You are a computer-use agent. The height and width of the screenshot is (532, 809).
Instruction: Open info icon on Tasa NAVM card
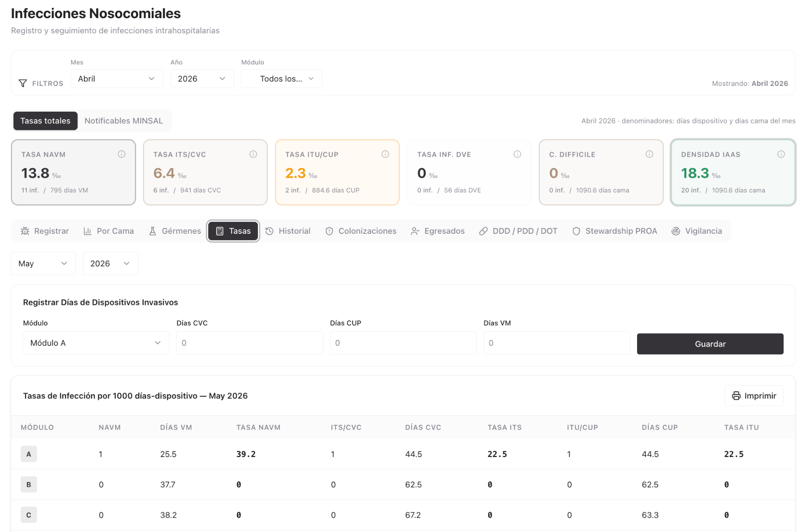click(x=121, y=154)
